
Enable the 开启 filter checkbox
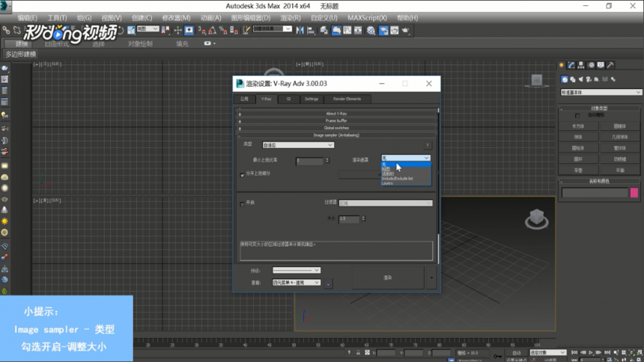coord(243,203)
